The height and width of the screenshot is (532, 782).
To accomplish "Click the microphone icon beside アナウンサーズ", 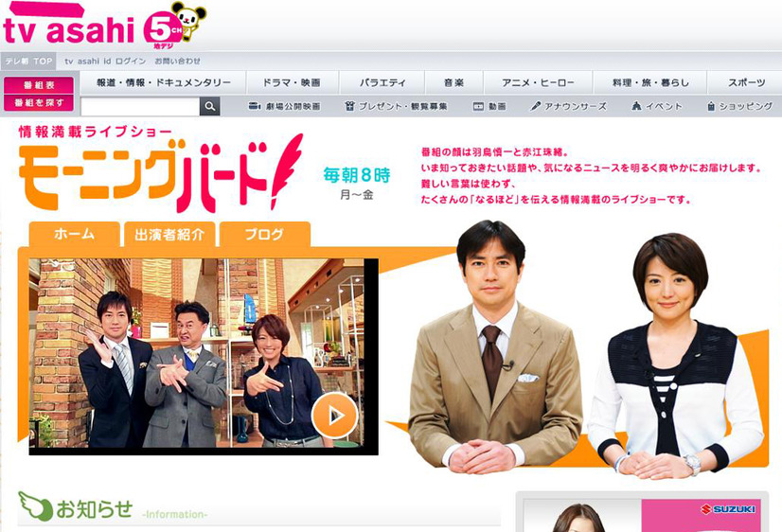I will pyautogui.click(x=536, y=106).
